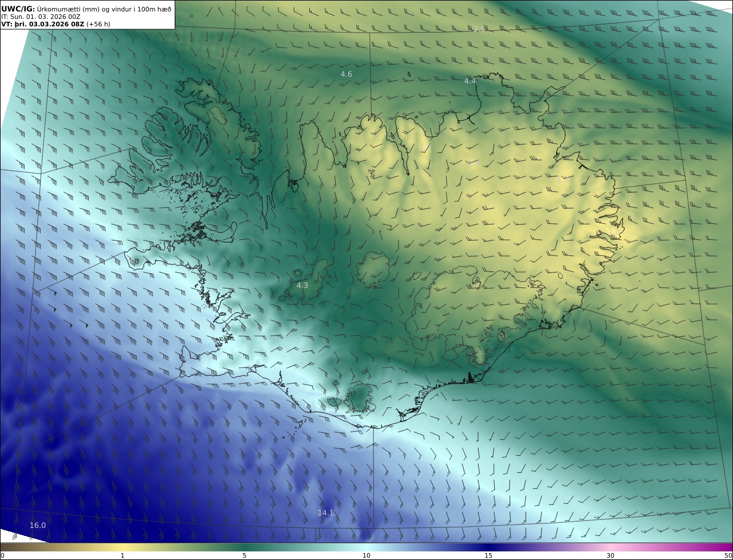The image size is (733, 560).
Task: Click the colorbar tick label 15
Action: 488,555
